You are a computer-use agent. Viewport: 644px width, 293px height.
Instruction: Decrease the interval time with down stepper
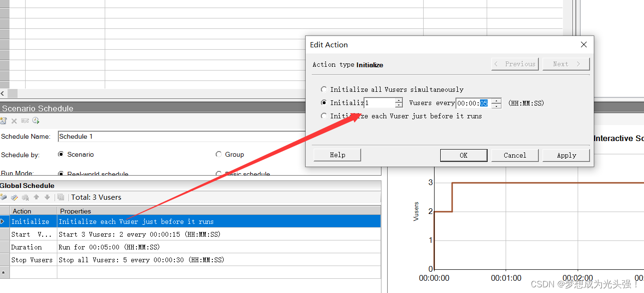pos(496,106)
